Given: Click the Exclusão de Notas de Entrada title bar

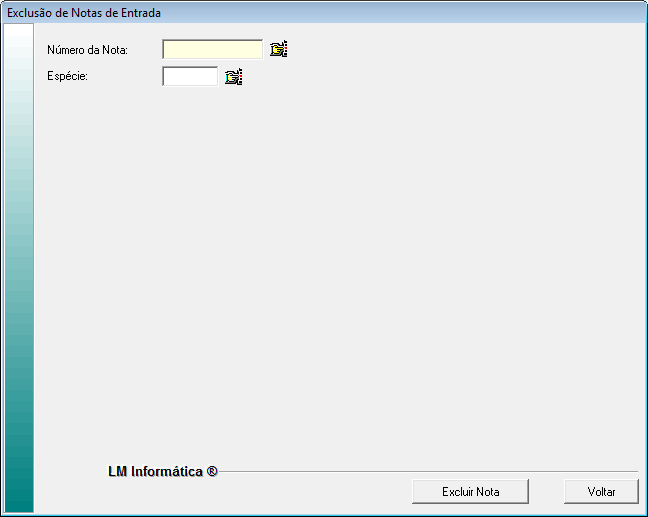Looking at the screenshot, I should [324, 13].
